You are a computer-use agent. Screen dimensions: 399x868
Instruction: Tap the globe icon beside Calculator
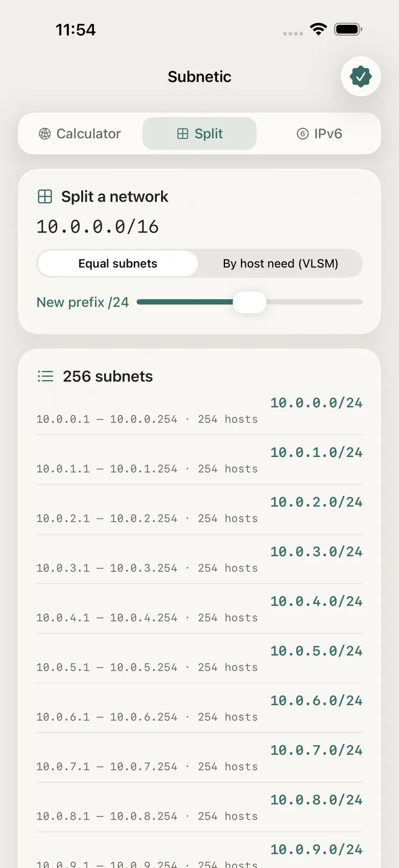[45, 134]
